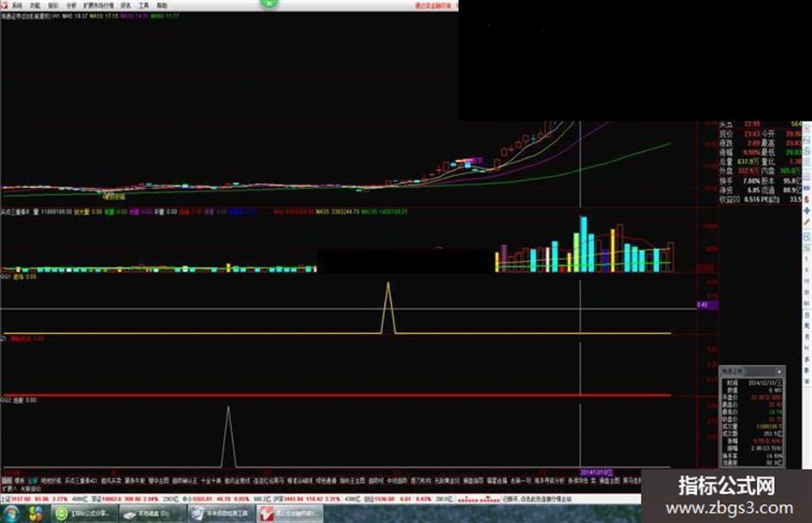
Task: Select the pencil drawing tool in right toolbar
Action: click(x=806, y=222)
